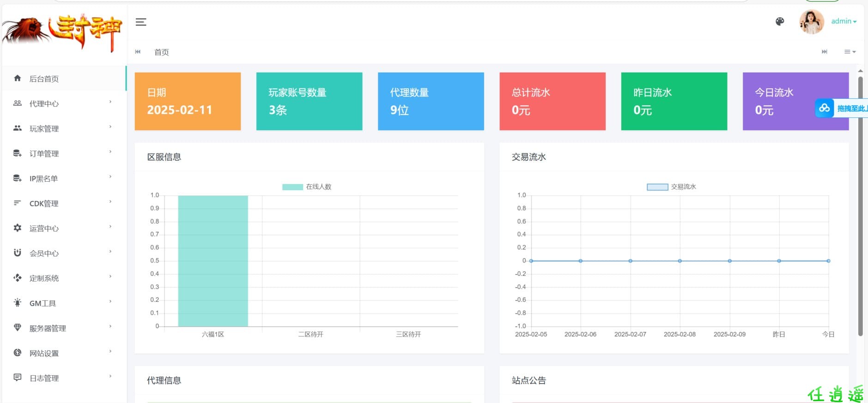The width and height of the screenshot is (868, 403).
Task: Open the 网站设置 sidebar menu
Action: [x=64, y=353]
